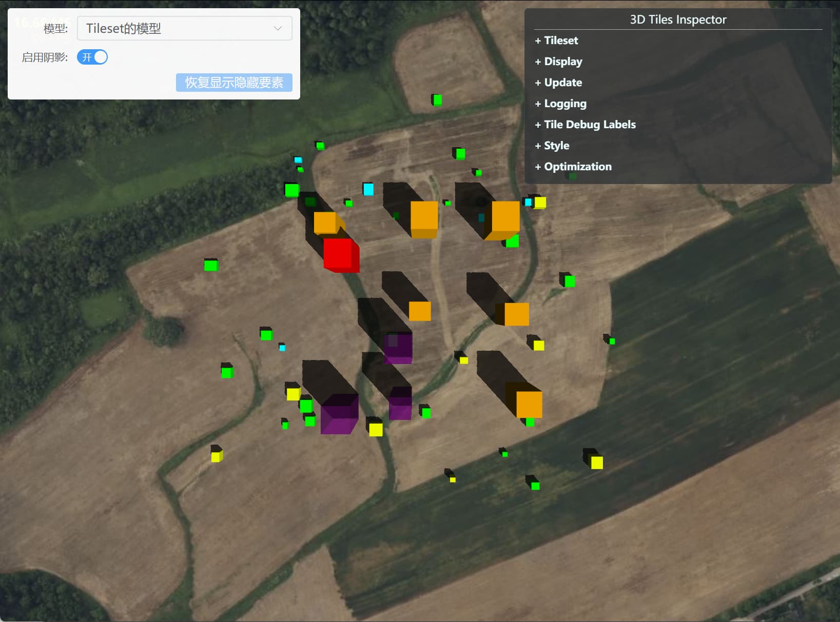This screenshot has width=840, height=622.
Task: Pick the largest purple cube
Action: click(338, 414)
